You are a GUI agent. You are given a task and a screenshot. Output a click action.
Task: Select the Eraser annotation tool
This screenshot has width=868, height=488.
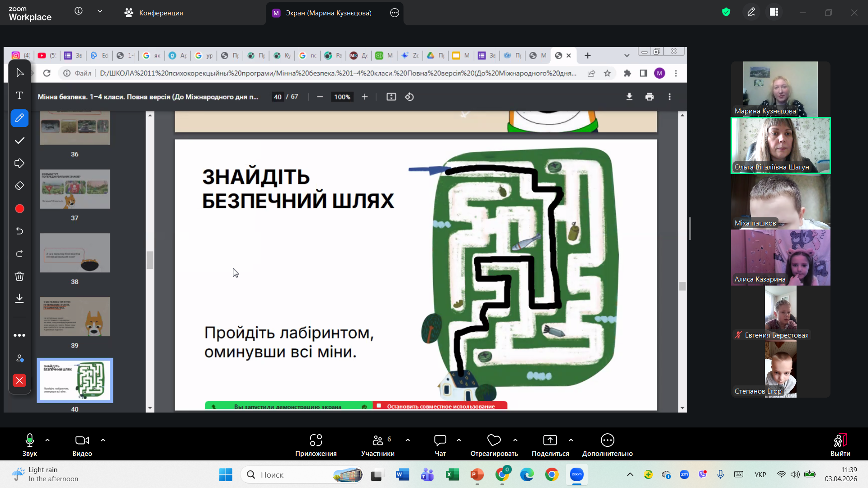(x=19, y=186)
